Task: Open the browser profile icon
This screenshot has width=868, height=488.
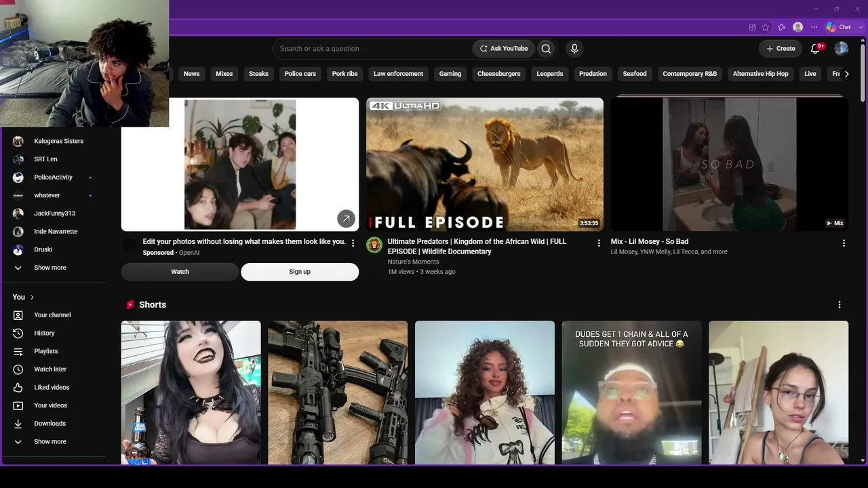Action: point(798,27)
